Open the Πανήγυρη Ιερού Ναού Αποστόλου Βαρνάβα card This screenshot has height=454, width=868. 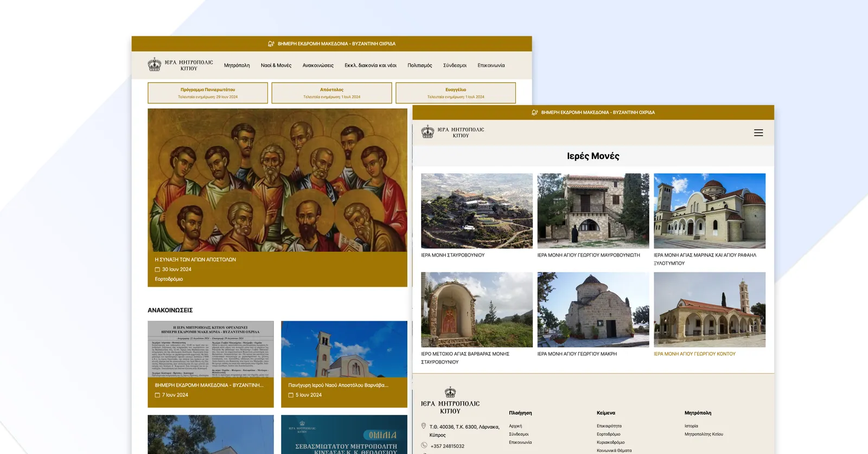tap(344, 364)
